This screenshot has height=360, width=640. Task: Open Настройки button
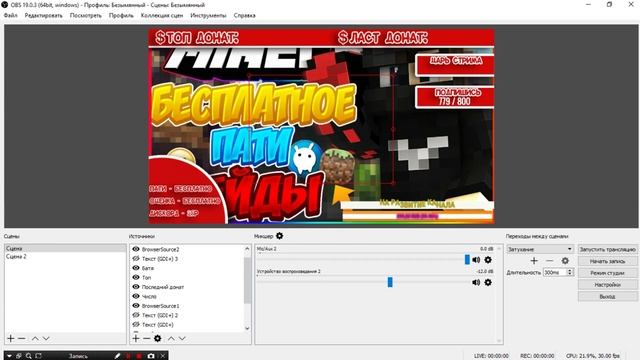607,284
